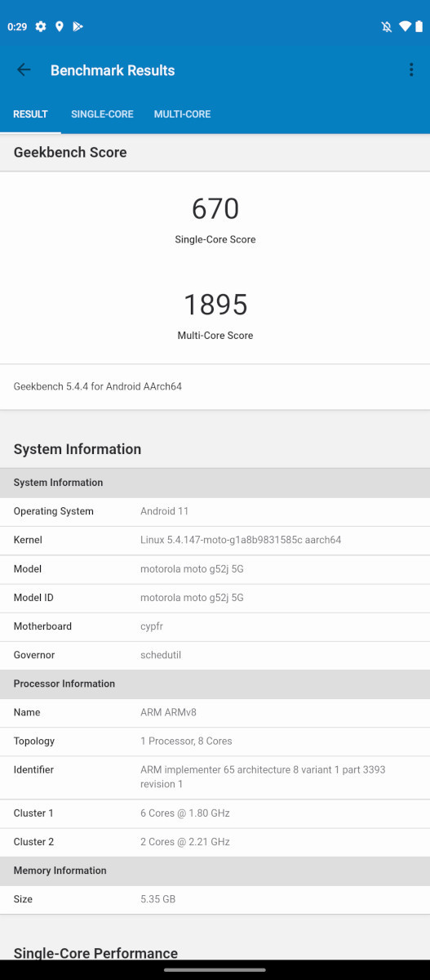Tap the Play Store status bar icon
430x980 pixels.
78,27
